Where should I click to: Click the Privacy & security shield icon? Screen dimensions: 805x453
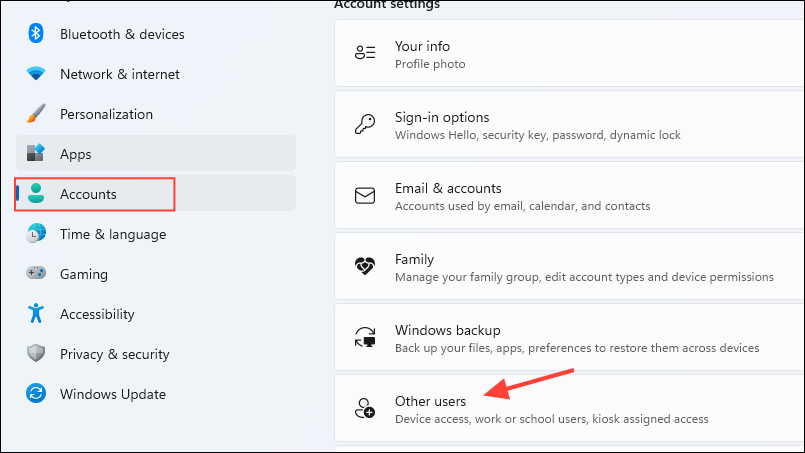36,354
